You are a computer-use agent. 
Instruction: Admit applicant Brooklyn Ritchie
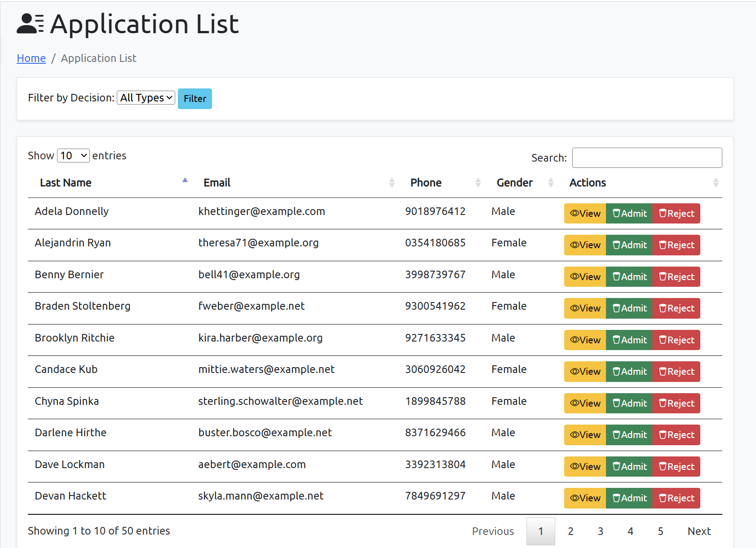[629, 340]
